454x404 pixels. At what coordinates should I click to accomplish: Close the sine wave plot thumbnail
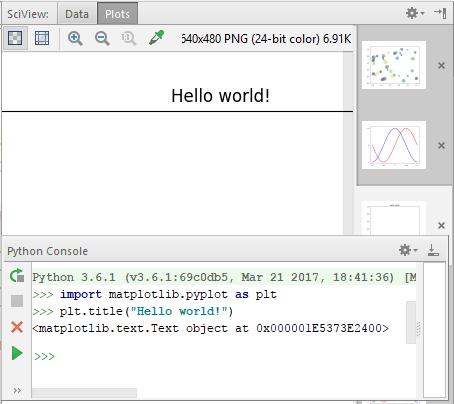(441, 145)
